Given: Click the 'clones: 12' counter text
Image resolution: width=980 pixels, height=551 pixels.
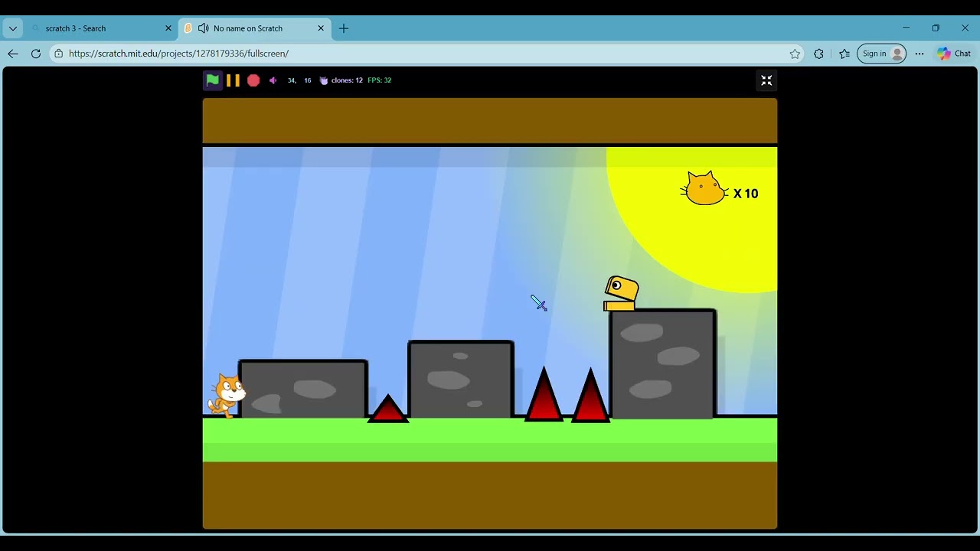Looking at the screenshot, I should pos(347,80).
